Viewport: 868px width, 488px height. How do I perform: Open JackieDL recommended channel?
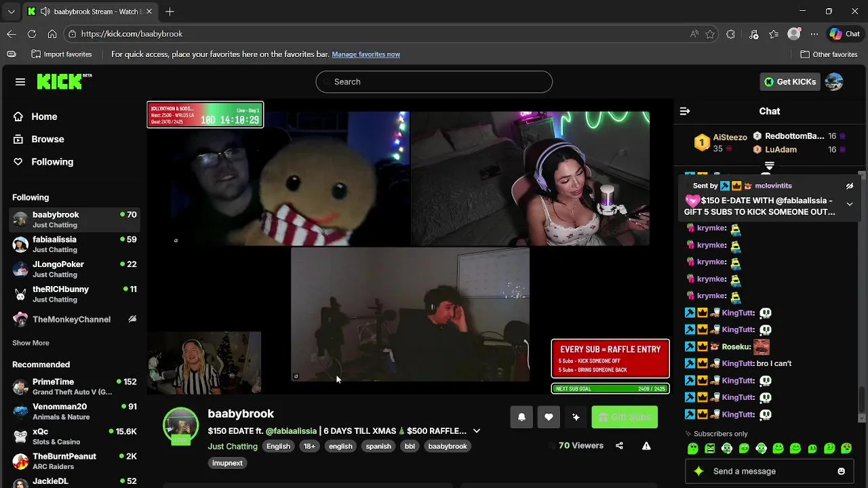[75, 482]
